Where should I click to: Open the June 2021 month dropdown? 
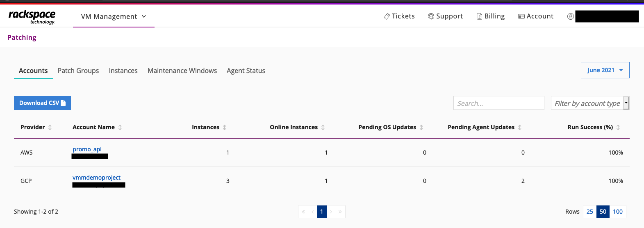coord(605,70)
